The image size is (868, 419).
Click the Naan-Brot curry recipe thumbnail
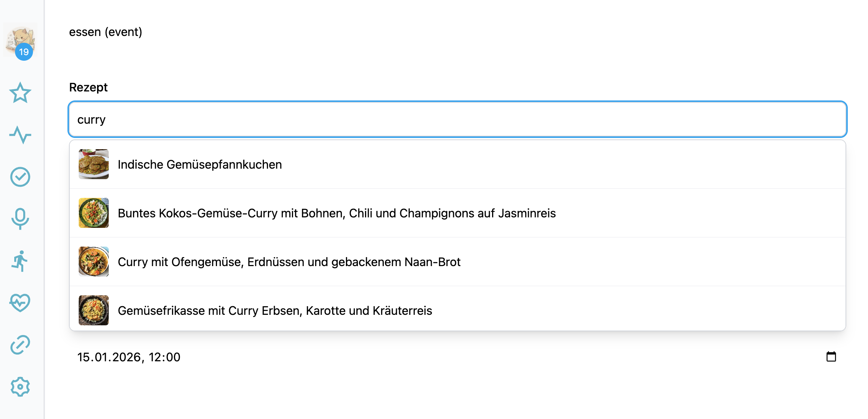tap(94, 262)
